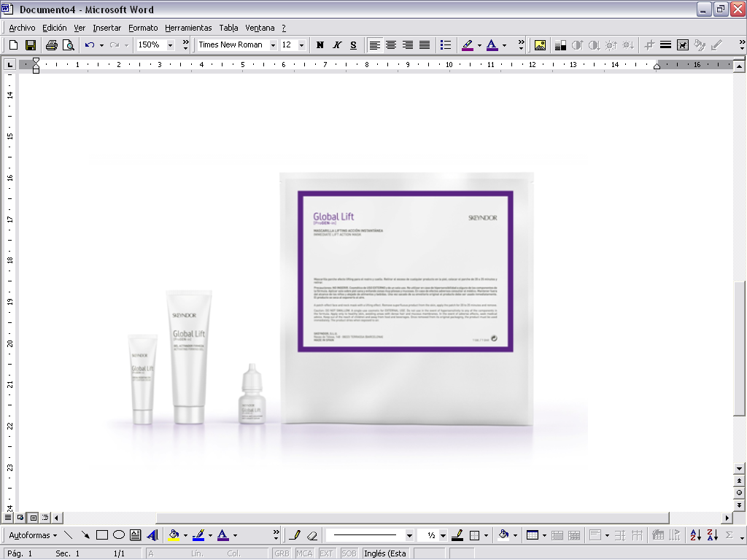Click the vertical scrollbar down arrow
The image size is (747, 560).
click(739, 469)
